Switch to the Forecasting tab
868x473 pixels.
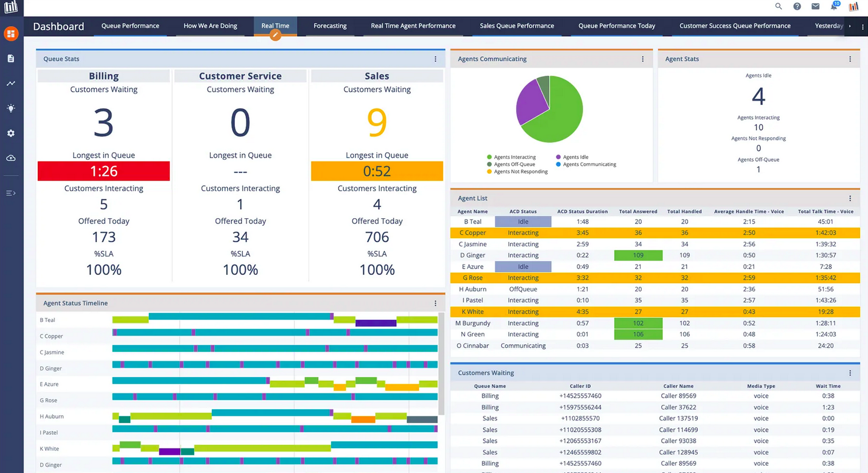point(329,26)
